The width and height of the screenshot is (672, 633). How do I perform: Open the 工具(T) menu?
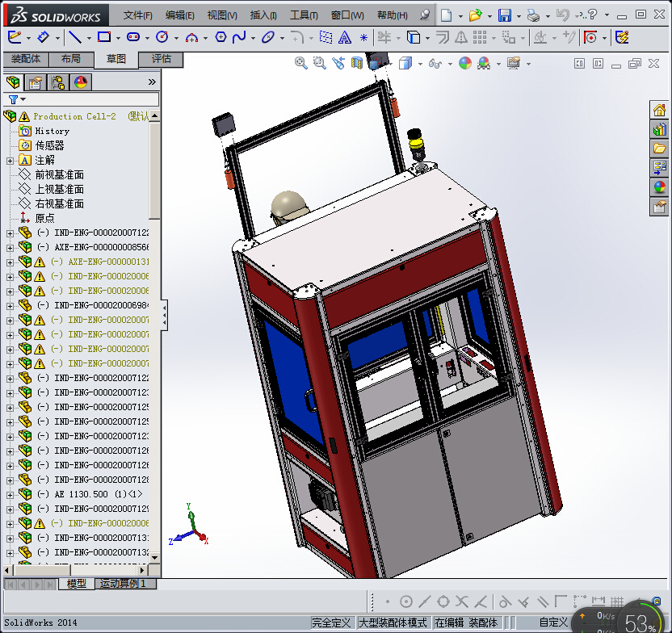pos(304,15)
